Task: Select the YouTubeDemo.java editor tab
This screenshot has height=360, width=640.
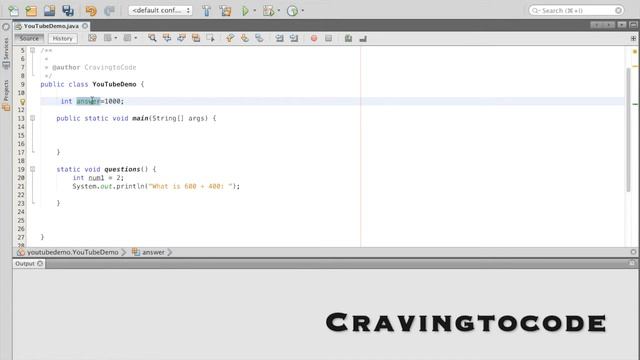Action: (x=51, y=26)
